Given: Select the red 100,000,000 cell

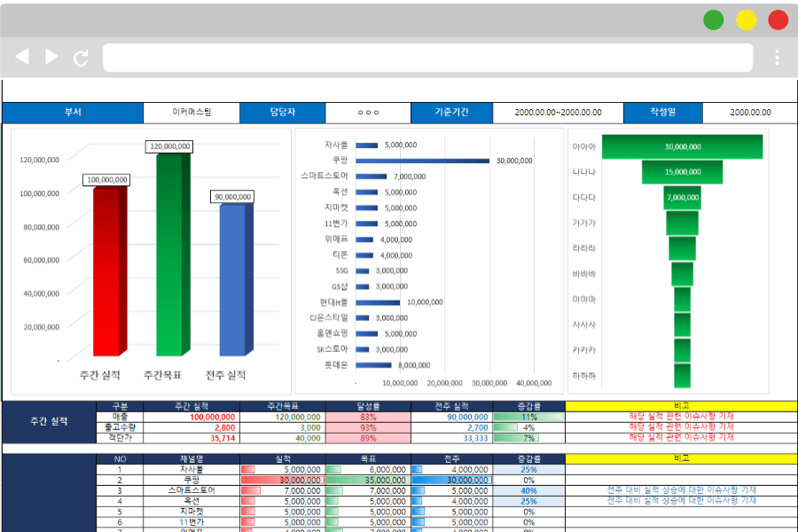Looking at the screenshot, I should (x=192, y=417).
